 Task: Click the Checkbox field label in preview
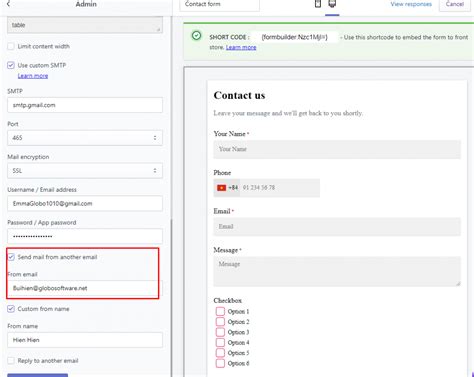click(228, 300)
